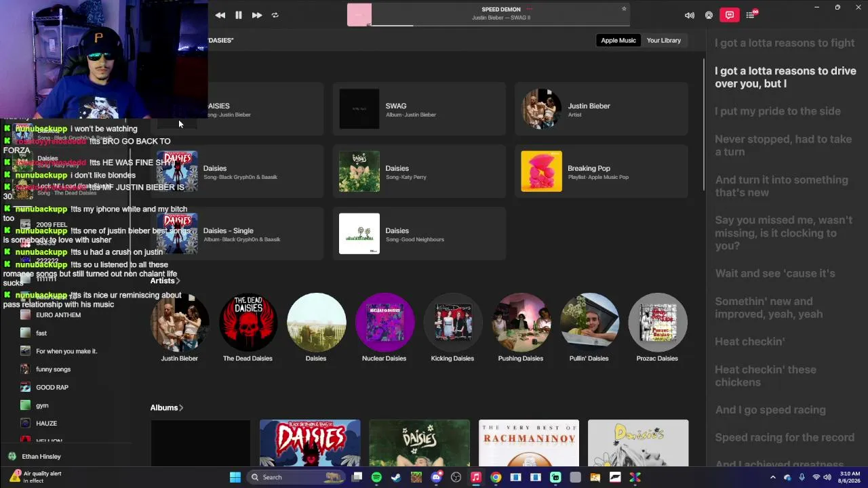Open Discord from the taskbar
Image resolution: width=868 pixels, height=488 pixels.
pyautogui.click(x=436, y=477)
